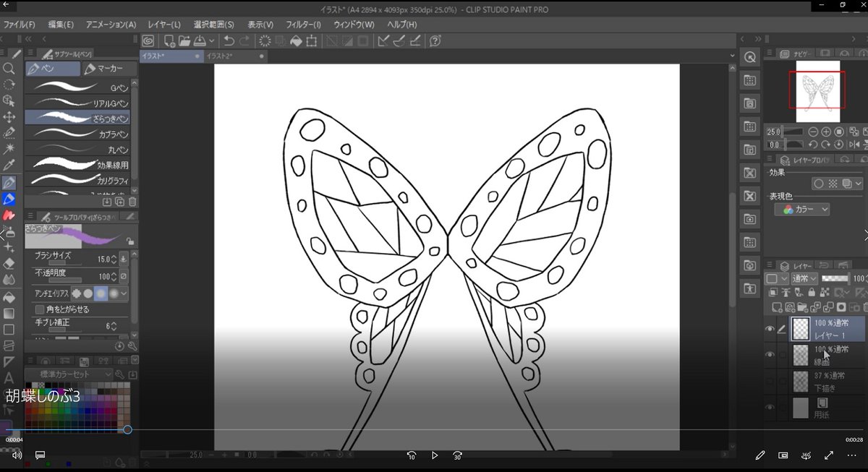Screen dimensions: 868x472
Task: Click the video player draw pen icon
Action: click(760, 455)
